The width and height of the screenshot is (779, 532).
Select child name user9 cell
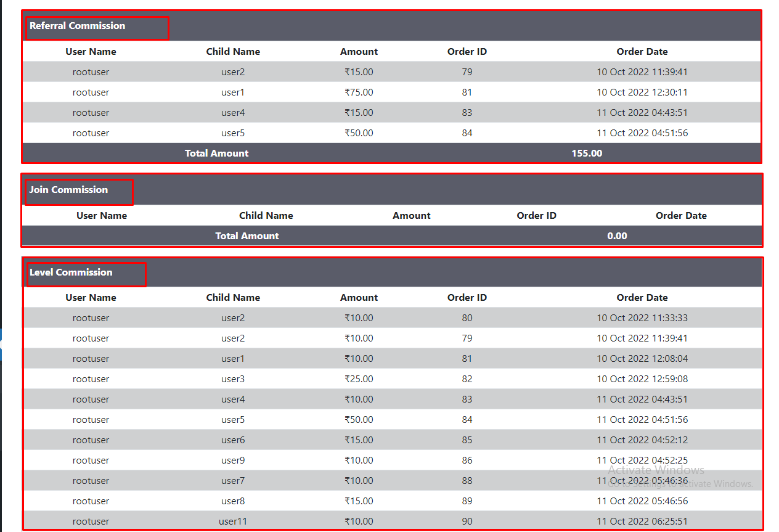(233, 460)
